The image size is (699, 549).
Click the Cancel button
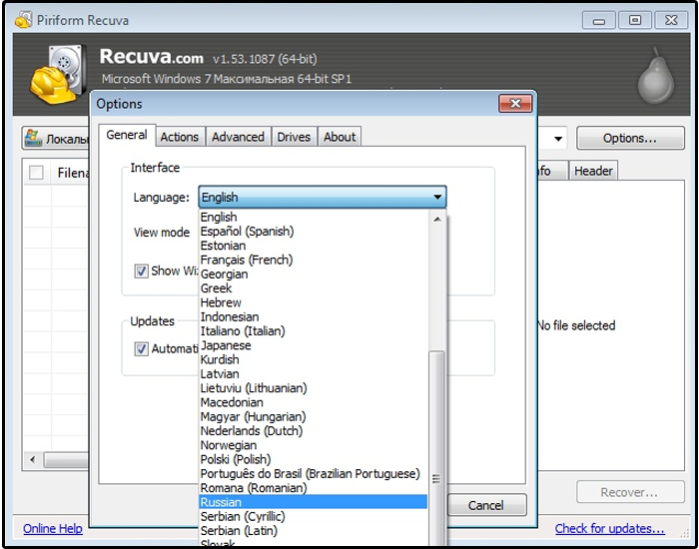point(486,505)
